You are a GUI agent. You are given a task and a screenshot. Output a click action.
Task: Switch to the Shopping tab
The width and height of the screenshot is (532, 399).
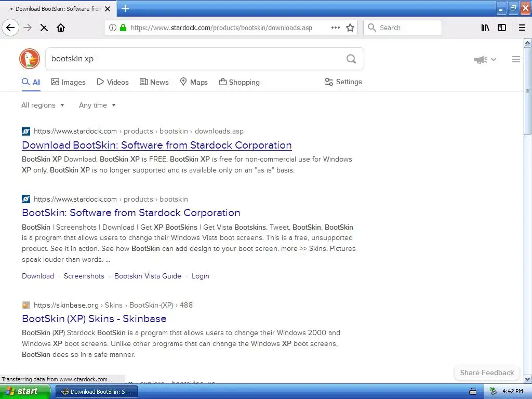(239, 82)
